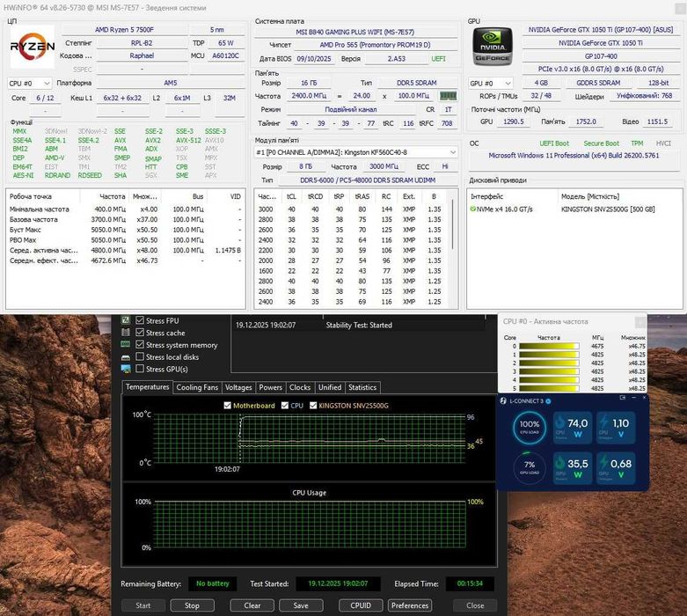Click the UEFI Boot indicator
This screenshot has height=616, width=687.
click(554, 143)
